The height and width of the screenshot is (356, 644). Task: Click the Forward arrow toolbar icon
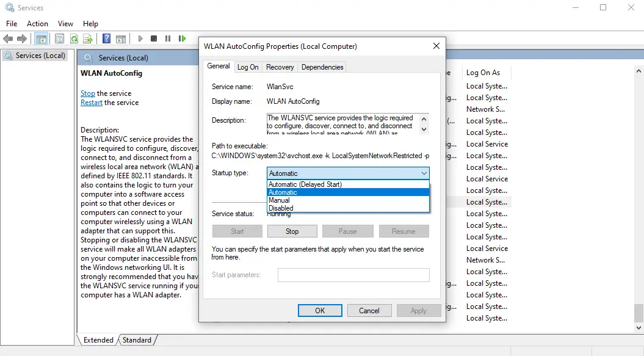point(22,38)
